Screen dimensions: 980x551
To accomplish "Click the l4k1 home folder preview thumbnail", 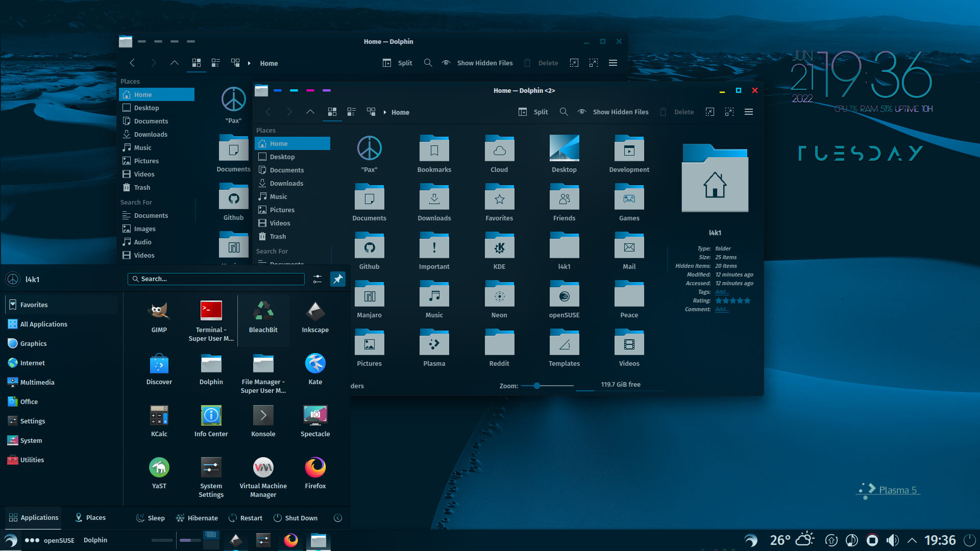I will click(x=715, y=178).
